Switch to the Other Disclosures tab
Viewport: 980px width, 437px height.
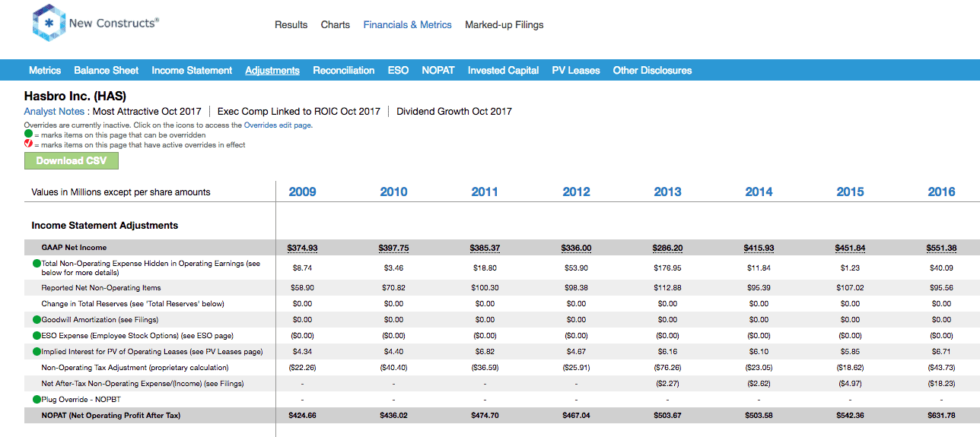coord(653,70)
